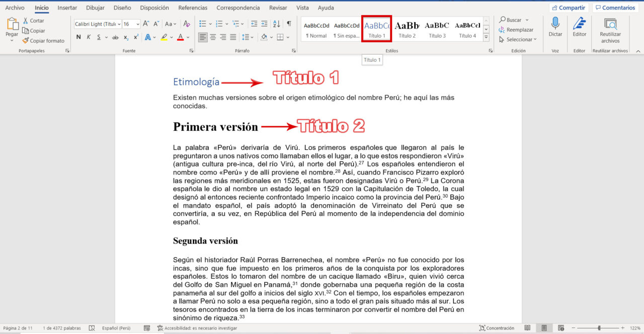The image size is (644, 334).
Task: Select the Cursiva (italic) icon
Action: [x=89, y=37]
